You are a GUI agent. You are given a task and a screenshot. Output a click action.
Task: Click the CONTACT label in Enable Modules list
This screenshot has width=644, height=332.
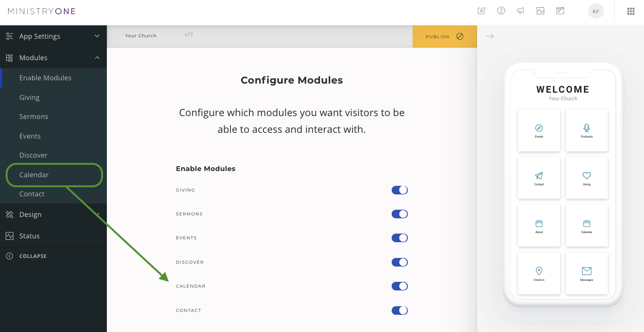189,311
